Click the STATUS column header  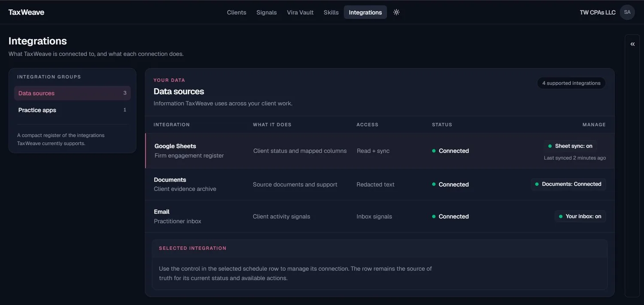442,125
